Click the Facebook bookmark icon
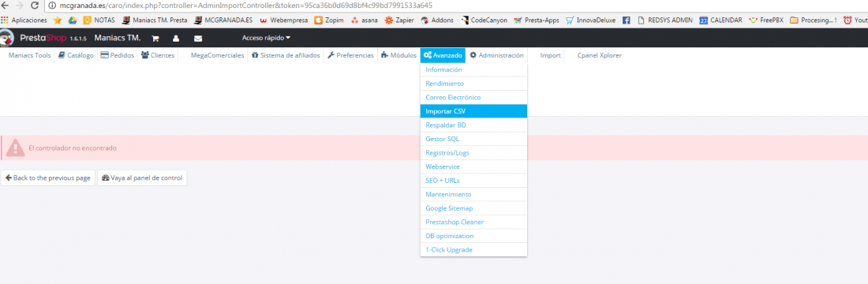Viewport: 868px width, 284px height. [x=627, y=20]
